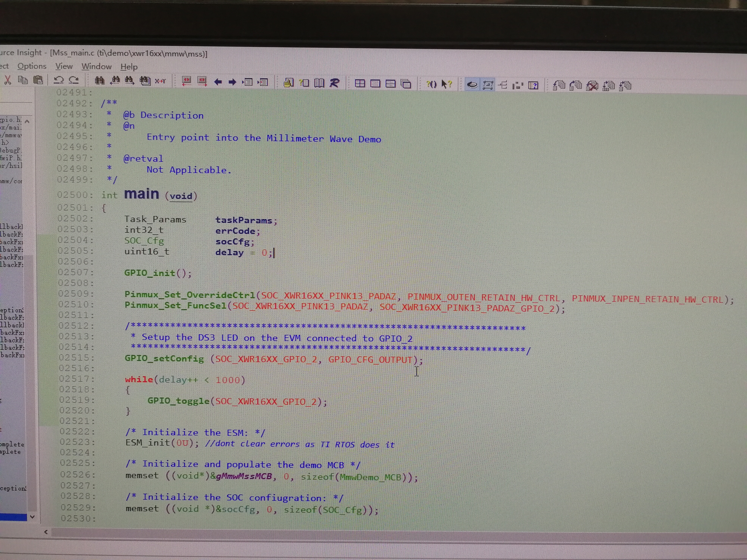Viewport: 747px width, 560px height.
Task: Click the while keyword on line 02517
Action: [139, 379]
